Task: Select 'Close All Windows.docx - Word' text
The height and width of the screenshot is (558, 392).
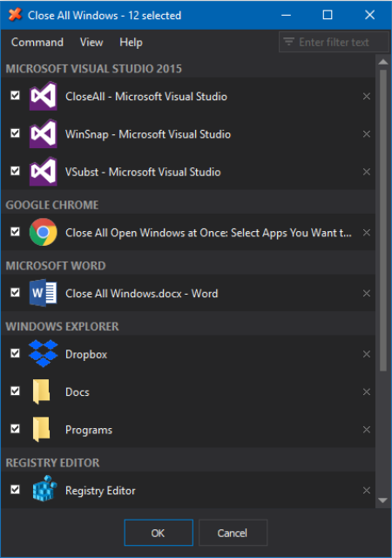Action: coord(142,294)
